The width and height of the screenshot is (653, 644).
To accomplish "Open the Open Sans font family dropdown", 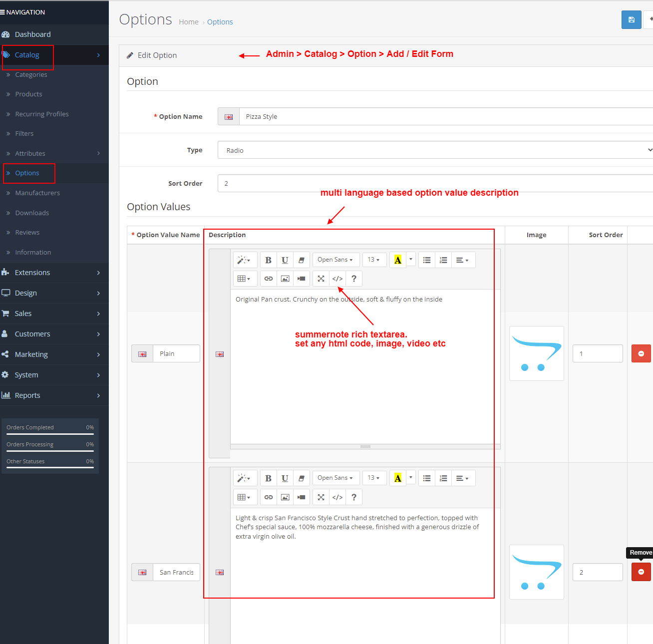I will click(335, 260).
